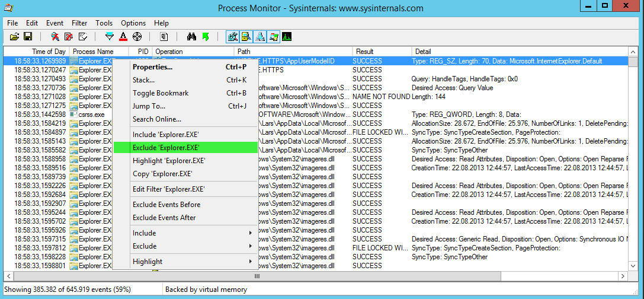Expand the Highlight submenu arrow entry
This screenshot has height=299, width=644.
pos(185,262)
